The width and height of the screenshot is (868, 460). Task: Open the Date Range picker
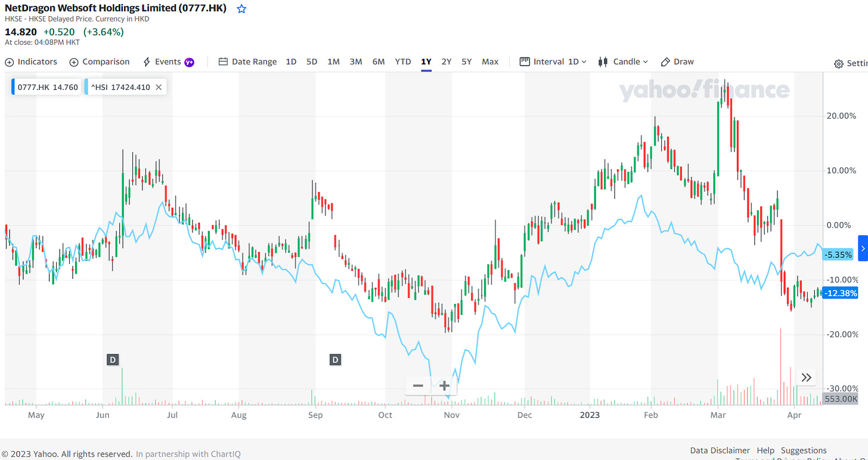[247, 62]
